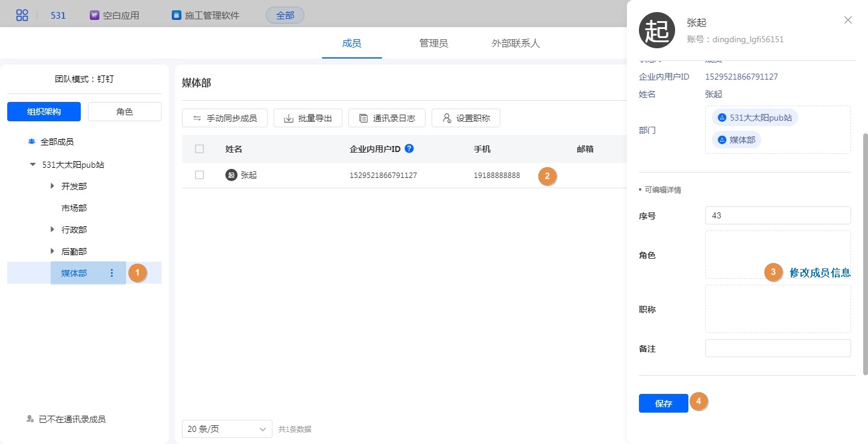Click the help icon beside 企业内用户ID
Screen dimensions: 868x444
coord(409,148)
